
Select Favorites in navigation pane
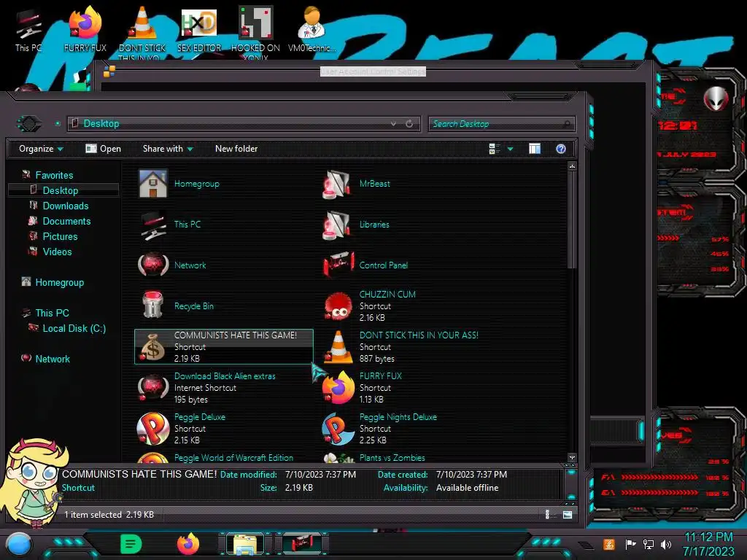point(54,175)
